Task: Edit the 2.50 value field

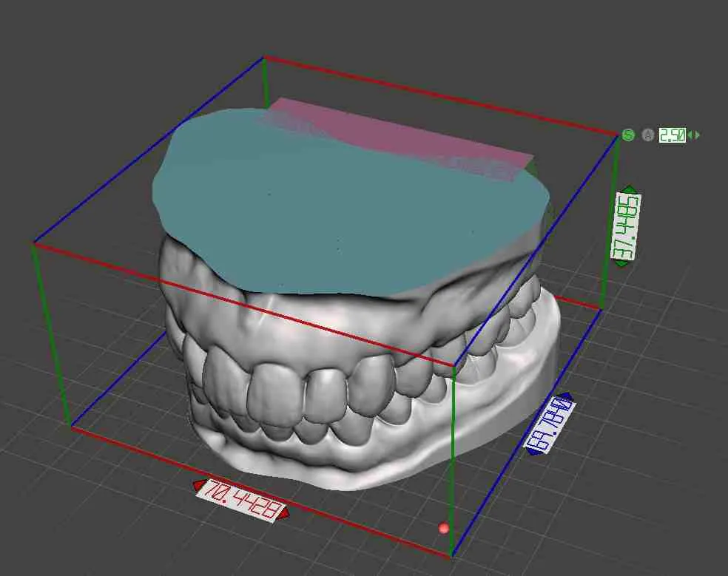Action: tap(673, 135)
